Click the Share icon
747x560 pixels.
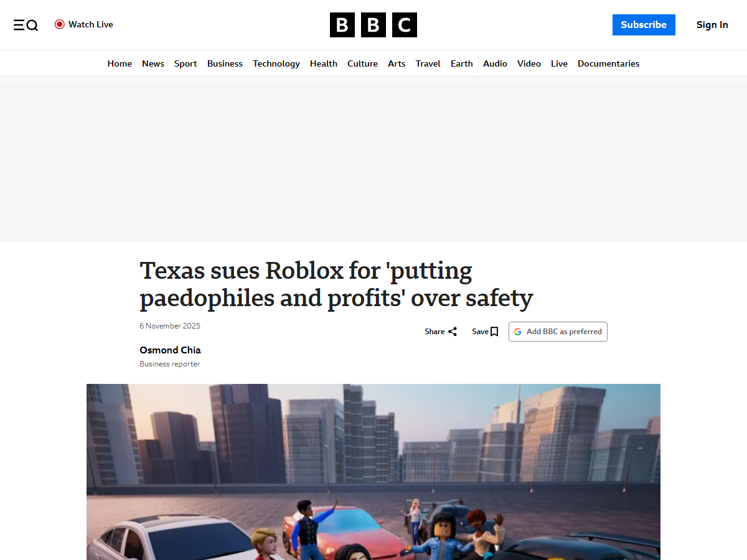click(453, 332)
